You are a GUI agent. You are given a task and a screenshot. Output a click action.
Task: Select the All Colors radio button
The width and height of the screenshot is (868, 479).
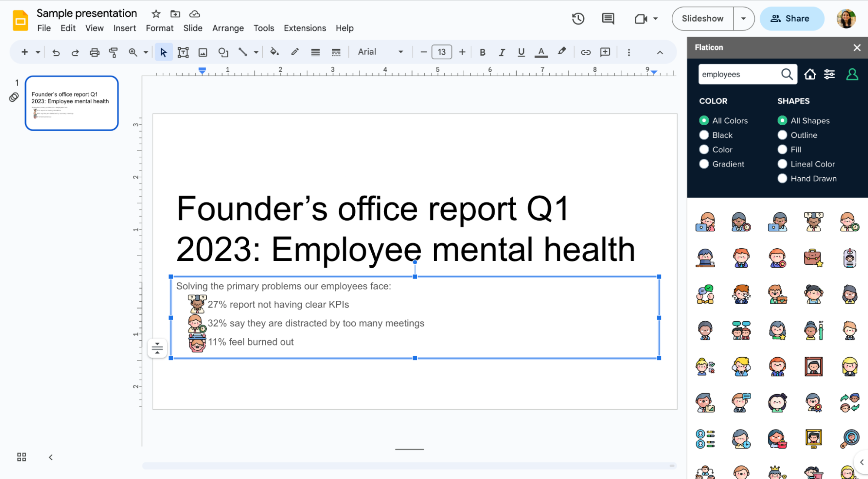(x=704, y=120)
